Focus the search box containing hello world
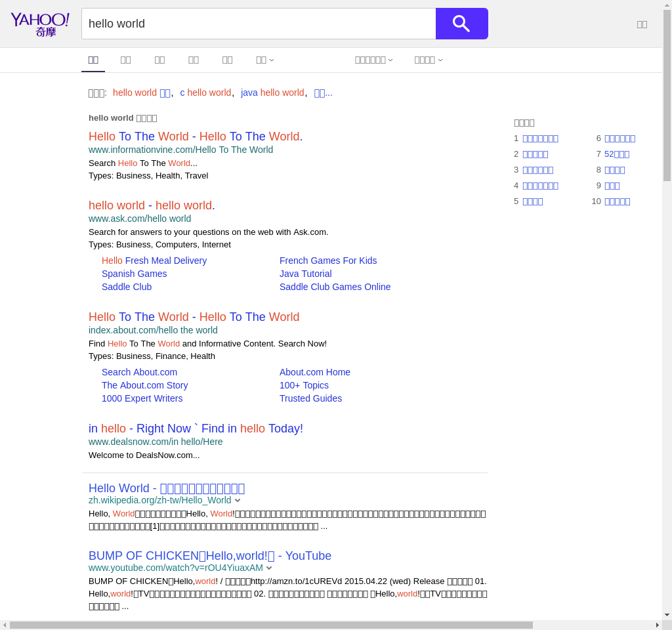672x630 pixels. coord(259,24)
